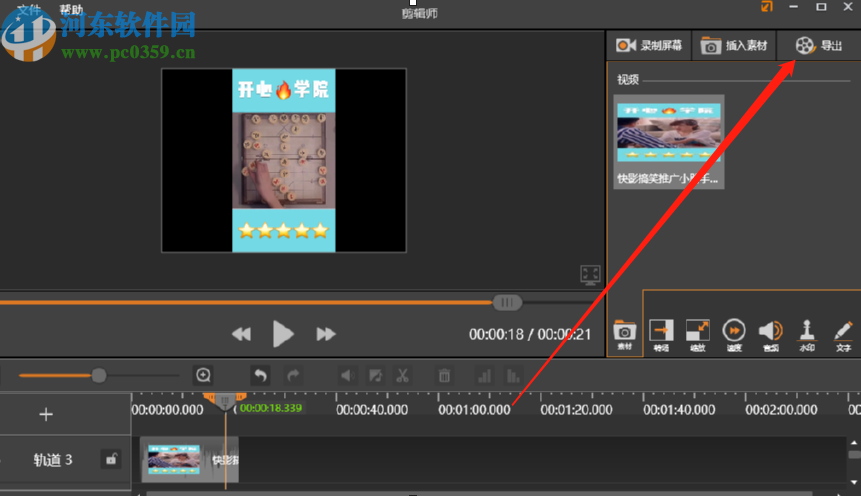Click the 导出 (Export) button
The width and height of the screenshot is (861, 496).
click(818, 46)
